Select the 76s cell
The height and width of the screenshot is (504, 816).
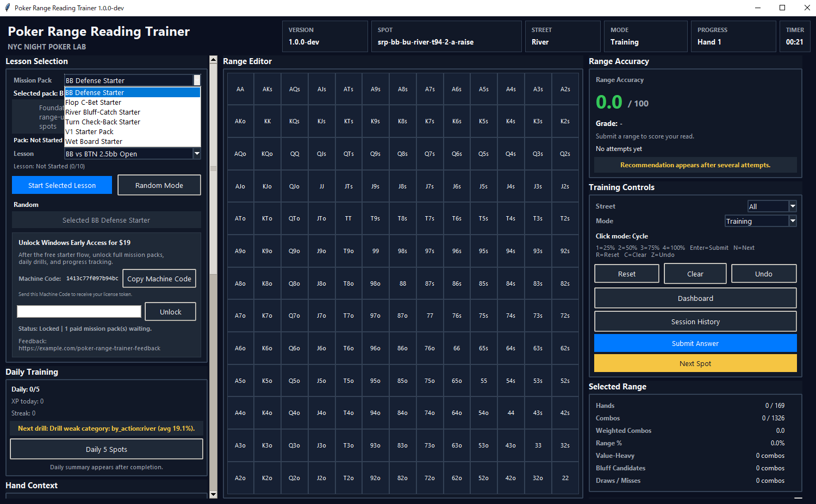tap(457, 316)
